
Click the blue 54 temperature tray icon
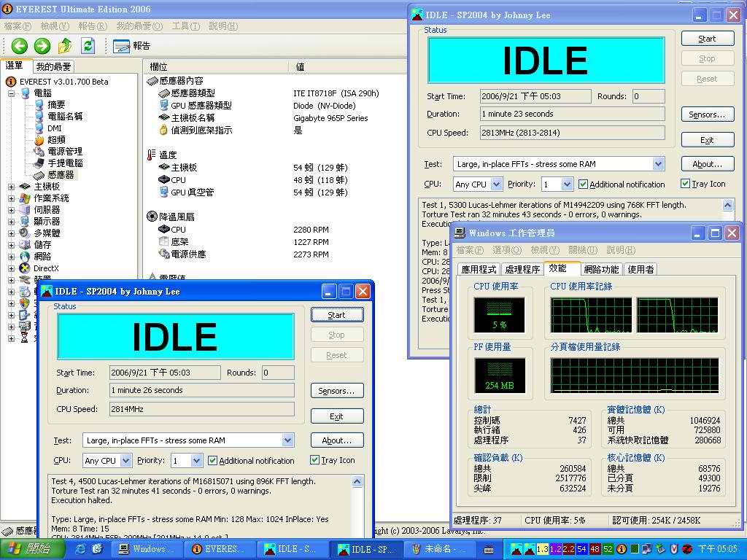pyautogui.click(x=581, y=549)
